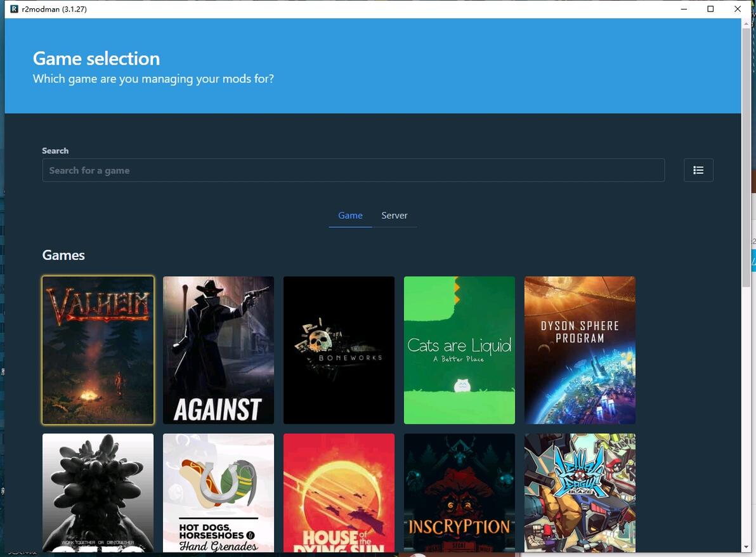Image resolution: width=756 pixels, height=557 pixels.
Task: Click the scrollbar down arrow
Action: (x=746, y=547)
